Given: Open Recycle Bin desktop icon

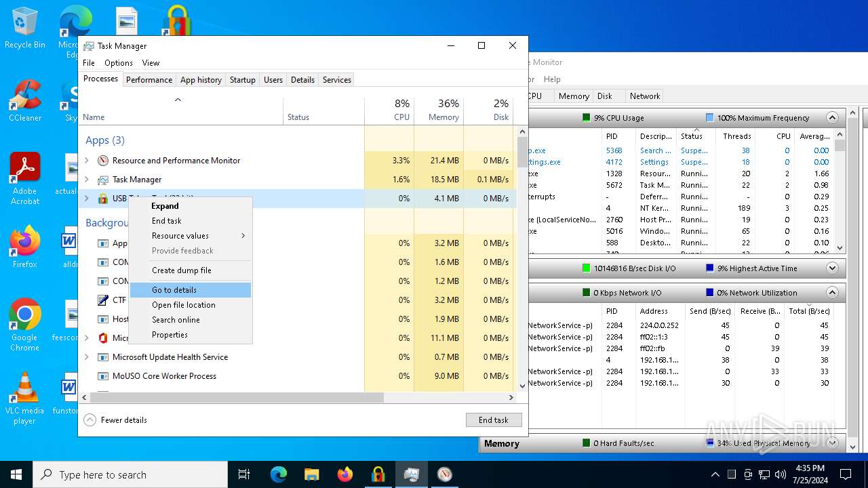Looking at the screenshot, I should (x=25, y=28).
